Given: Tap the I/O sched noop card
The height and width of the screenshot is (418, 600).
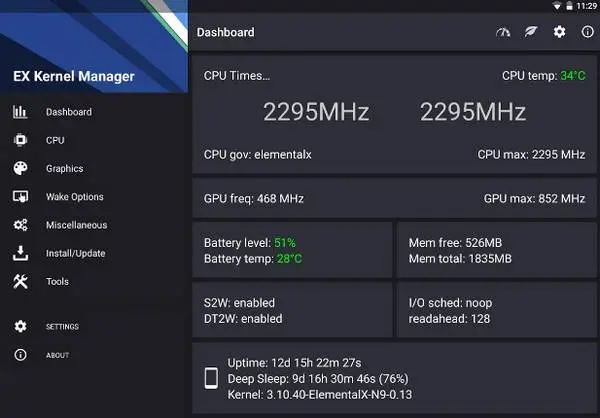Looking at the screenshot, I should [497, 310].
